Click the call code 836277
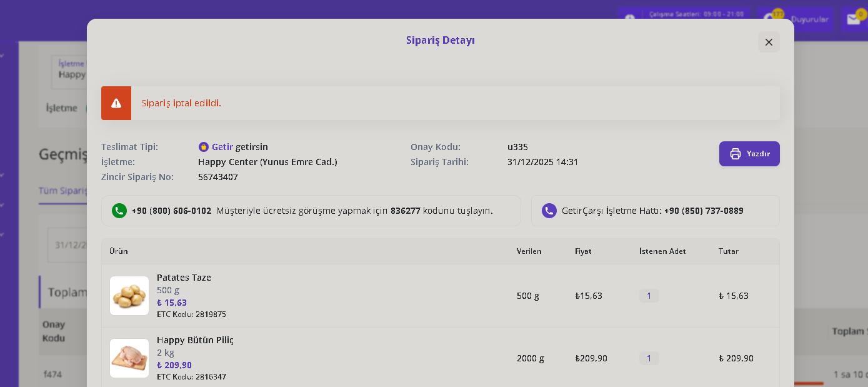Image resolution: width=868 pixels, height=387 pixels. click(406, 211)
